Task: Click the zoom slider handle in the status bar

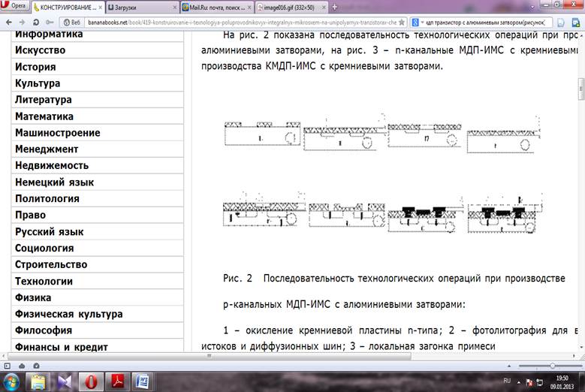Action: point(552,366)
